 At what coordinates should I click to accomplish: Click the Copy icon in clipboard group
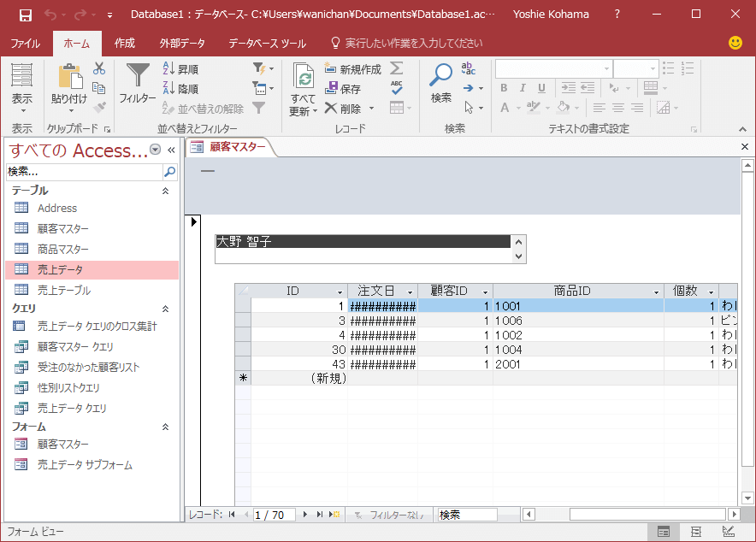(x=99, y=88)
